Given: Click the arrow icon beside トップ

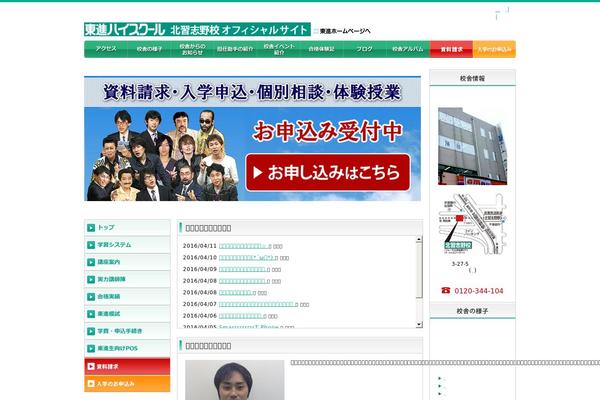Looking at the screenshot, I should coord(91,228).
